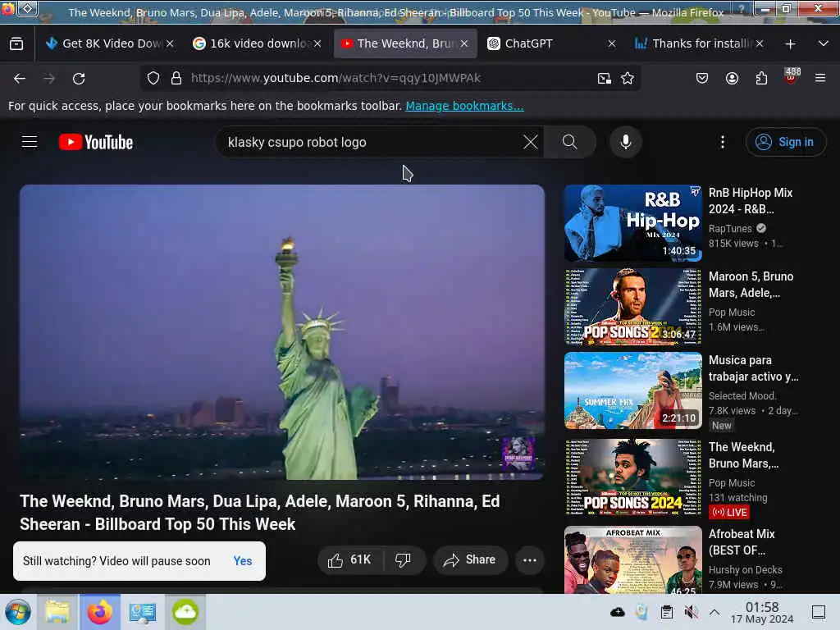
Task: Toggle muted volume icon in tray
Action: point(691,612)
